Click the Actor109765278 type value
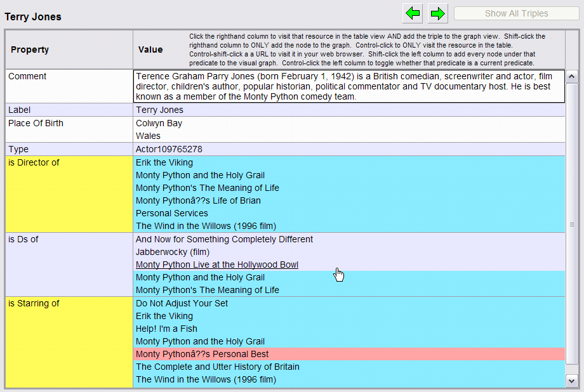This screenshot has width=584, height=392. pos(169,149)
